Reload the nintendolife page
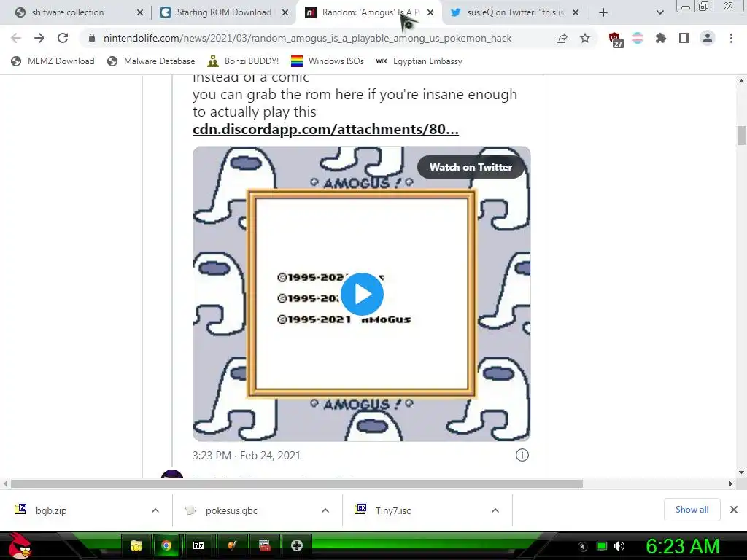Viewport: 747px width, 560px height. pos(63,38)
